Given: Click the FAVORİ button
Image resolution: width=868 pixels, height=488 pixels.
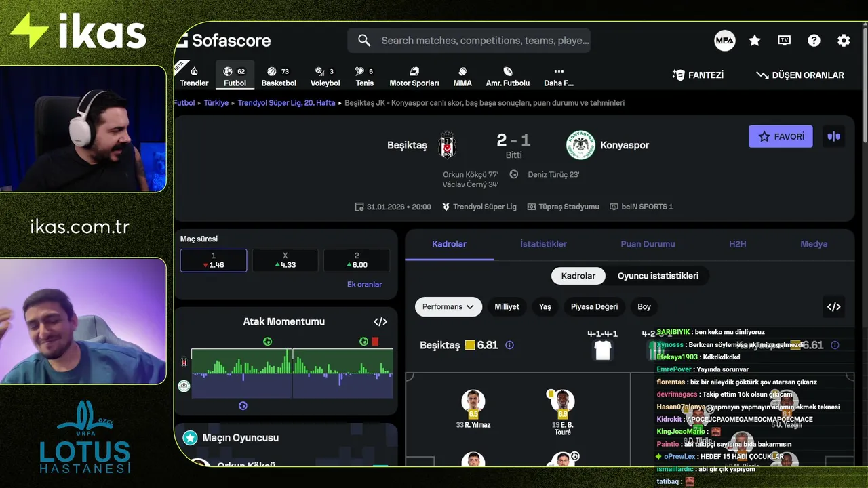Looking at the screenshot, I should [x=781, y=136].
